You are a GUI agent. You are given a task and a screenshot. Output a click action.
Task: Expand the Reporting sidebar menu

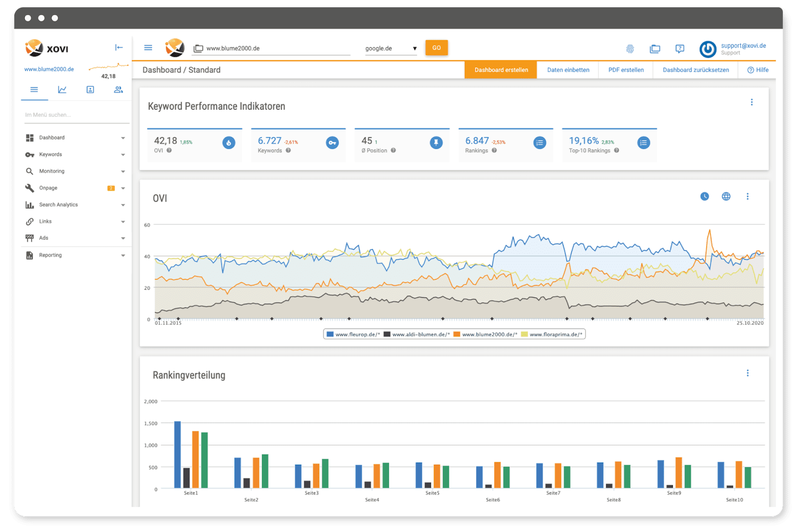coord(75,255)
